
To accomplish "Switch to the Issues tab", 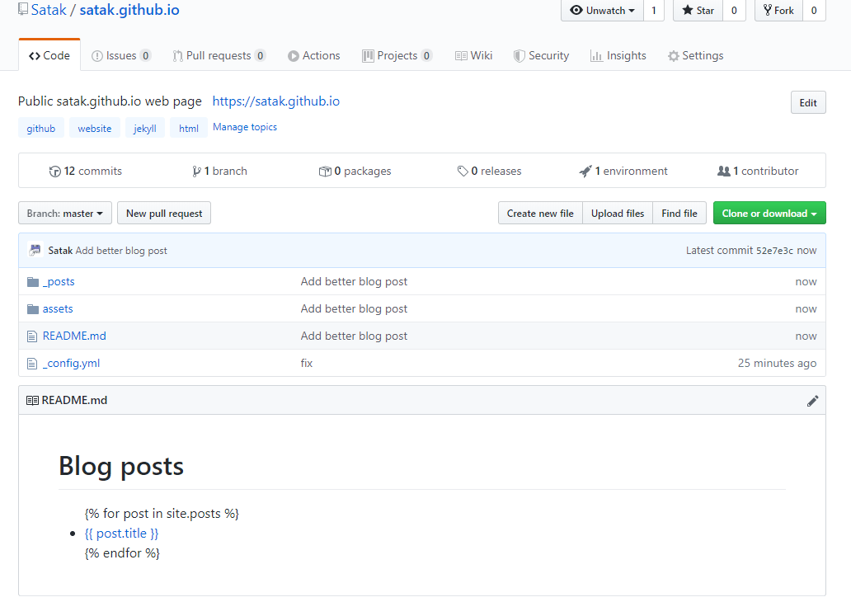I will point(121,55).
